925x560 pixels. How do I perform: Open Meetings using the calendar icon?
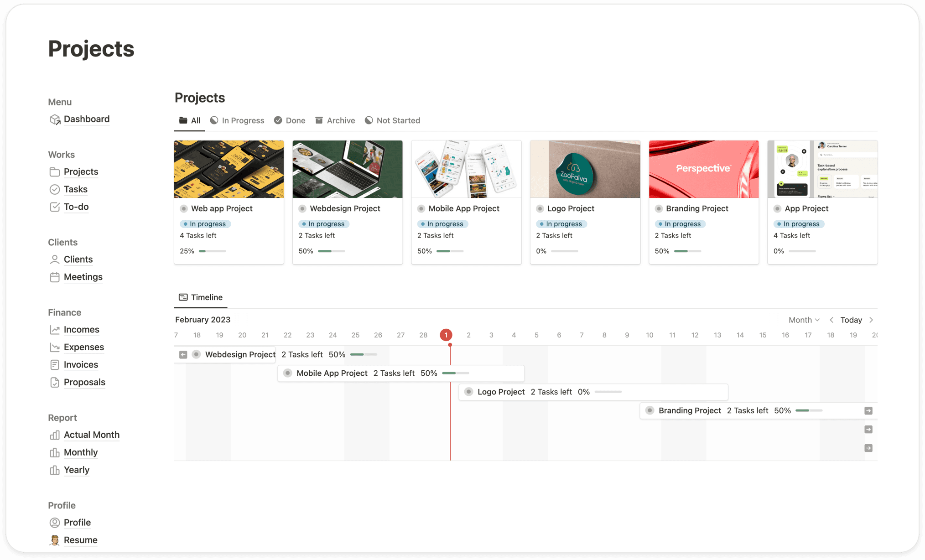point(55,277)
